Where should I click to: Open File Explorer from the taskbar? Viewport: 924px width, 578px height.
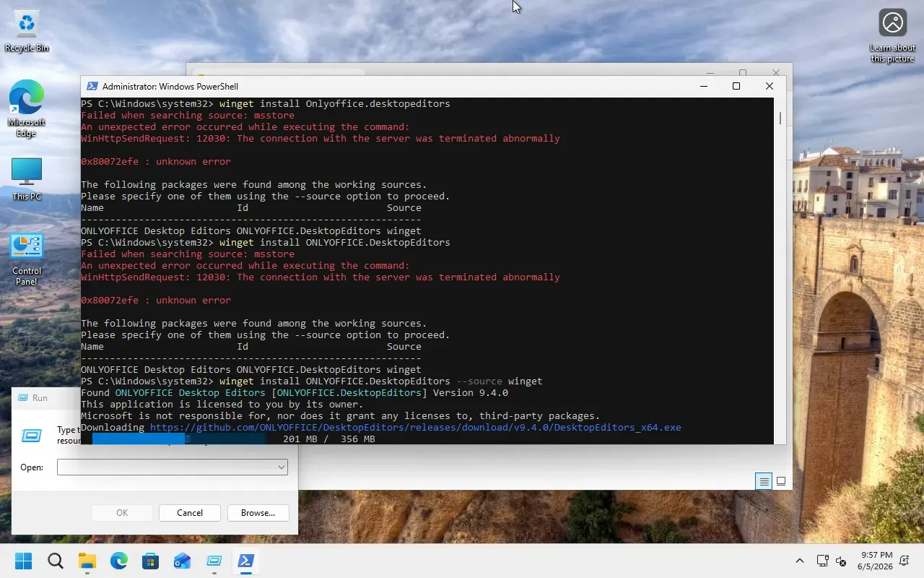pyautogui.click(x=87, y=561)
